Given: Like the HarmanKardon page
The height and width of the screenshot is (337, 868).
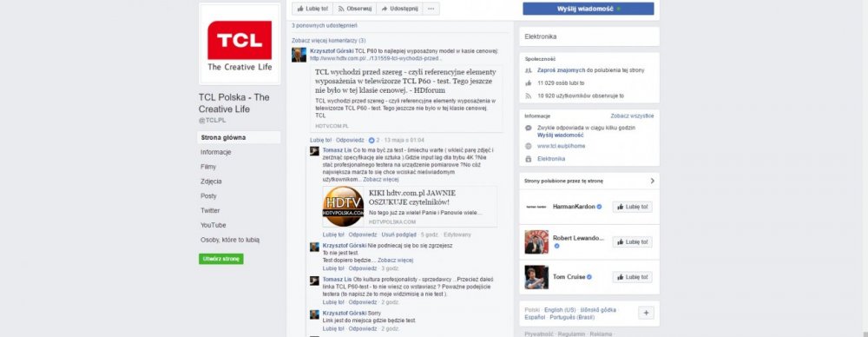Looking at the screenshot, I should coord(632,207).
